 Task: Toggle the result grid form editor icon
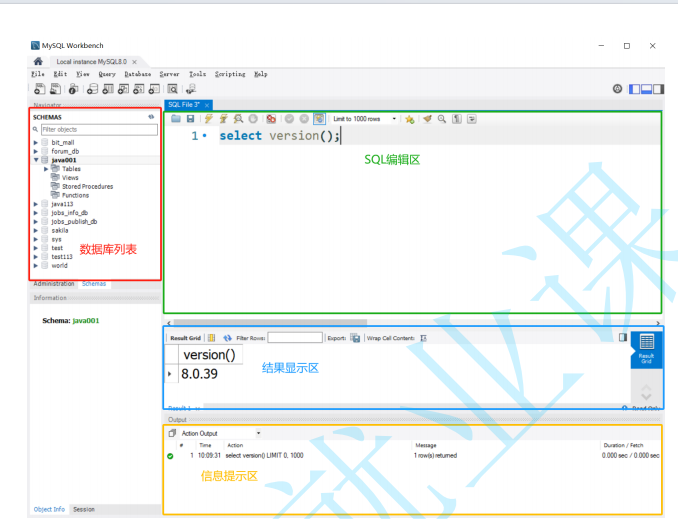click(211, 338)
